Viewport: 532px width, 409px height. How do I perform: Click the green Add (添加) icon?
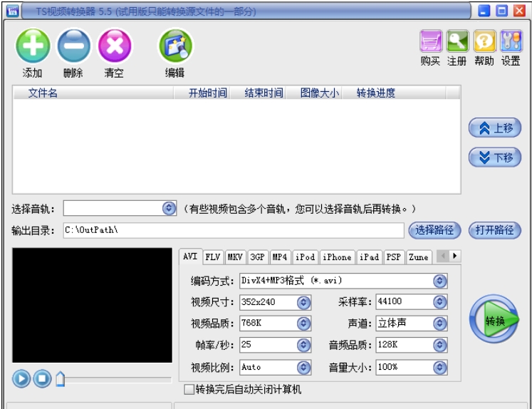point(33,46)
